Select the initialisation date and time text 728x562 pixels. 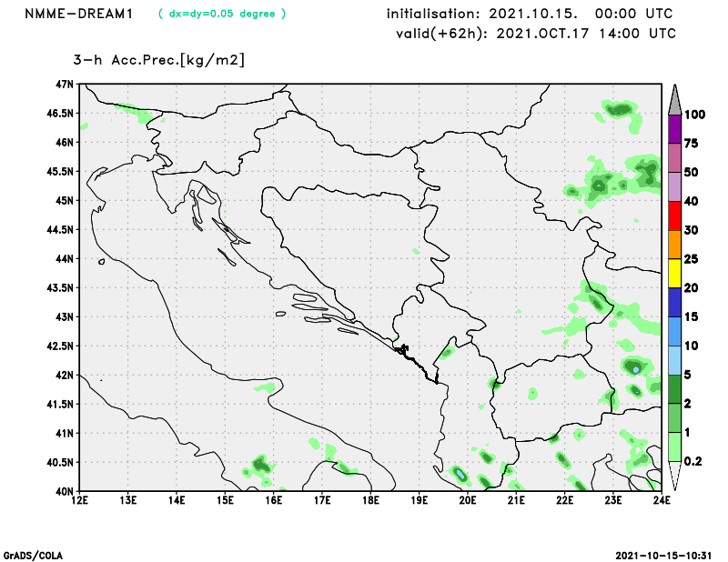[530, 14]
